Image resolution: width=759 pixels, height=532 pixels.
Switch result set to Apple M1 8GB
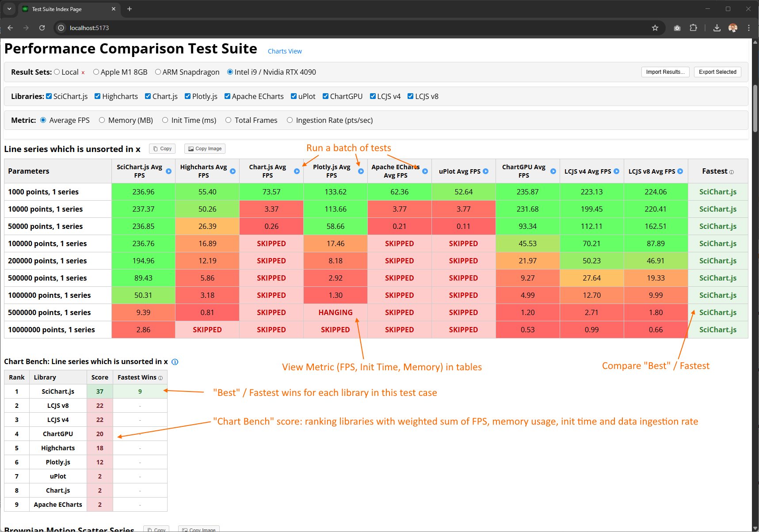(x=96, y=72)
